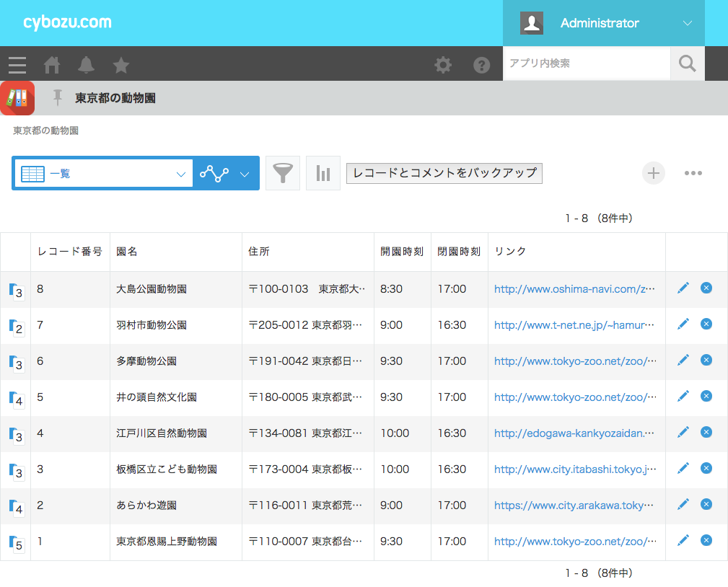Pin the 東京都の動物園 app
Image resolution: width=728 pixels, height=587 pixels.
pyautogui.click(x=57, y=97)
